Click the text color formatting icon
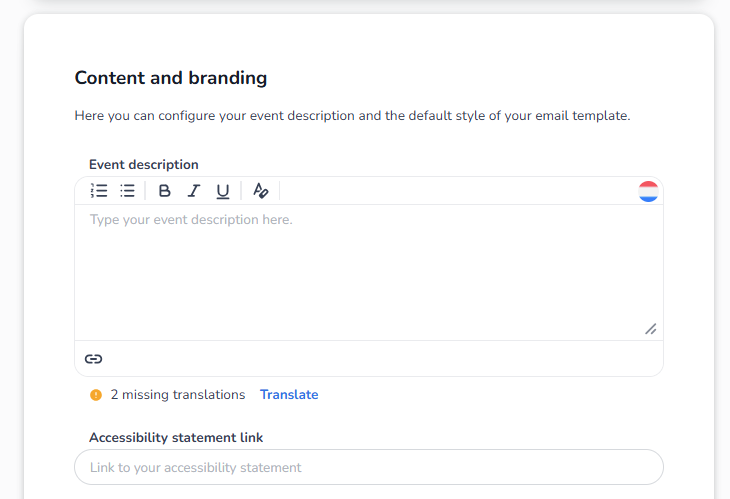Image resolution: width=730 pixels, height=499 pixels. (x=260, y=191)
